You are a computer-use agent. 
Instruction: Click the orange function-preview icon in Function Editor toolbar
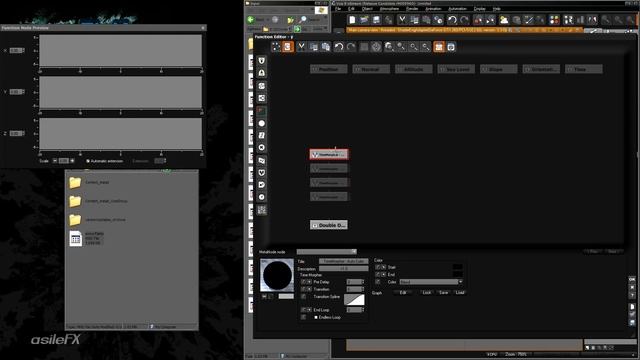(x=439, y=47)
